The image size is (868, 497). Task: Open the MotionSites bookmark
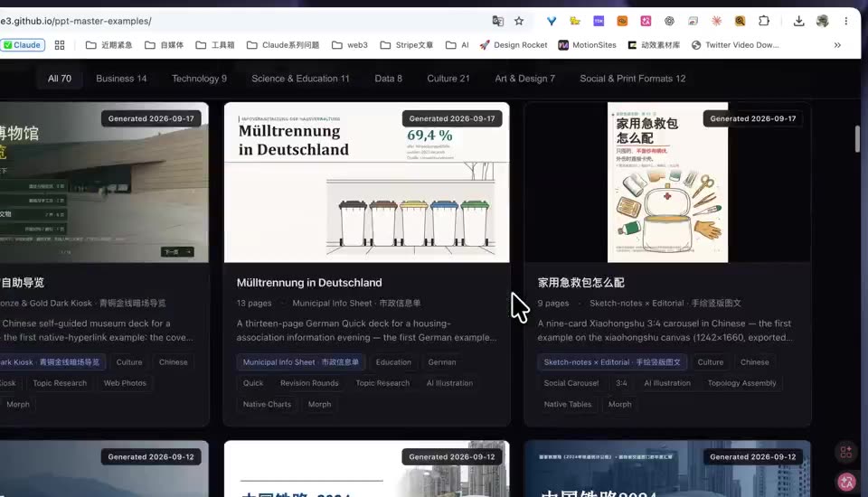click(587, 45)
